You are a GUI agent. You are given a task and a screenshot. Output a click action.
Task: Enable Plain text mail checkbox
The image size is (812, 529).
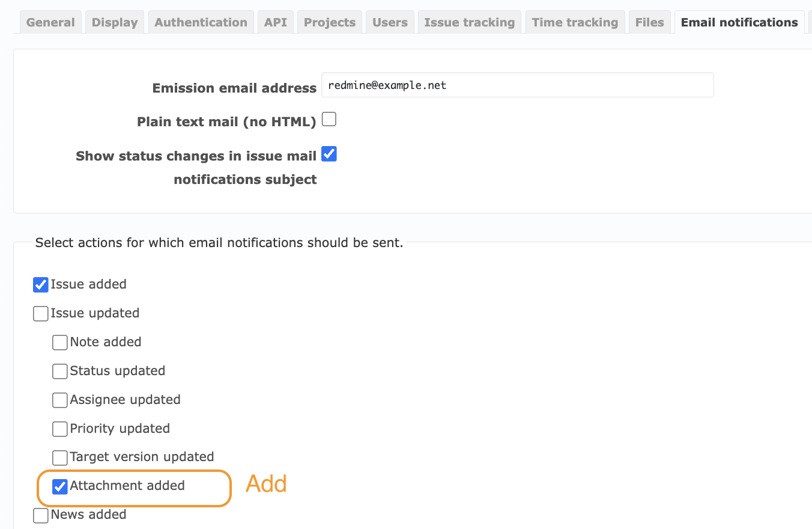(x=329, y=119)
